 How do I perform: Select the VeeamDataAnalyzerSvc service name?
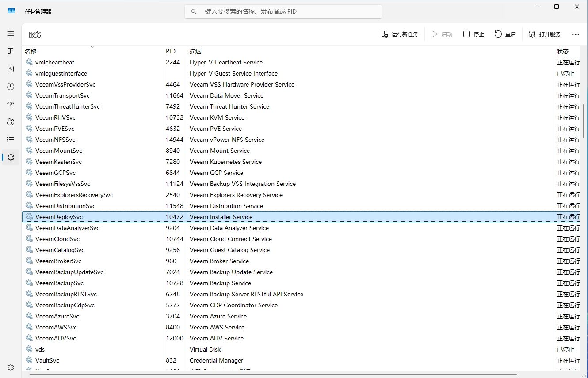67,228
